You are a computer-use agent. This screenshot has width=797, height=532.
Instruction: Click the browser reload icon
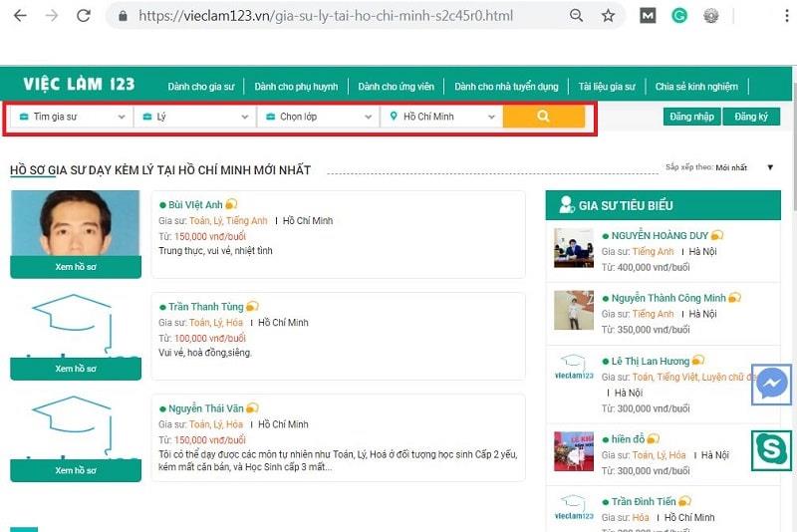pyautogui.click(x=84, y=16)
